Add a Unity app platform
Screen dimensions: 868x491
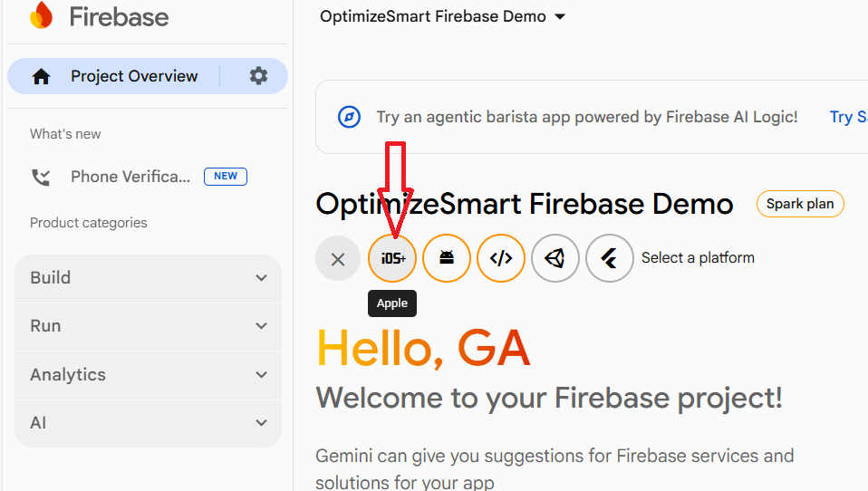coord(555,258)
